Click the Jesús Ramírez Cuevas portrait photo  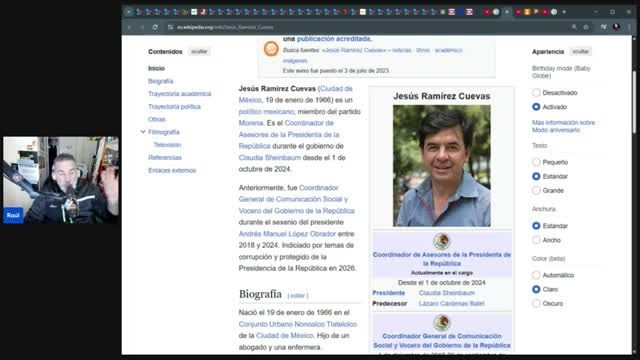(x=442, y=166)
